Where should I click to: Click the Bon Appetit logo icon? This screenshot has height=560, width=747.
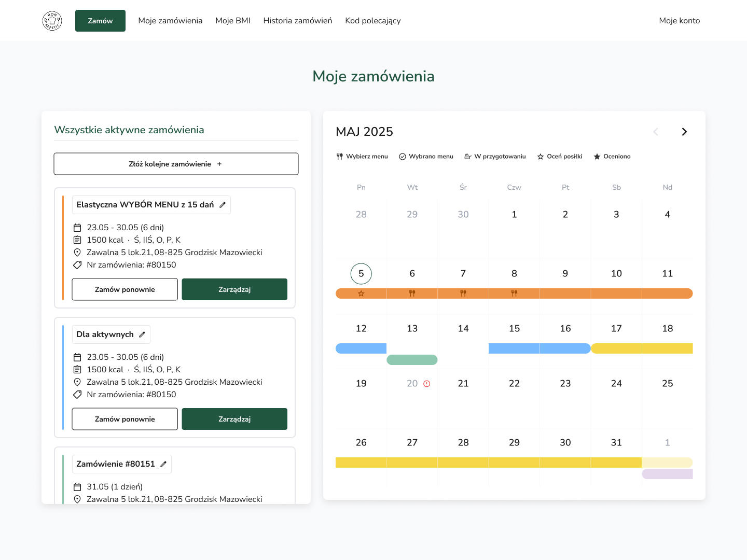click(52, 21)
